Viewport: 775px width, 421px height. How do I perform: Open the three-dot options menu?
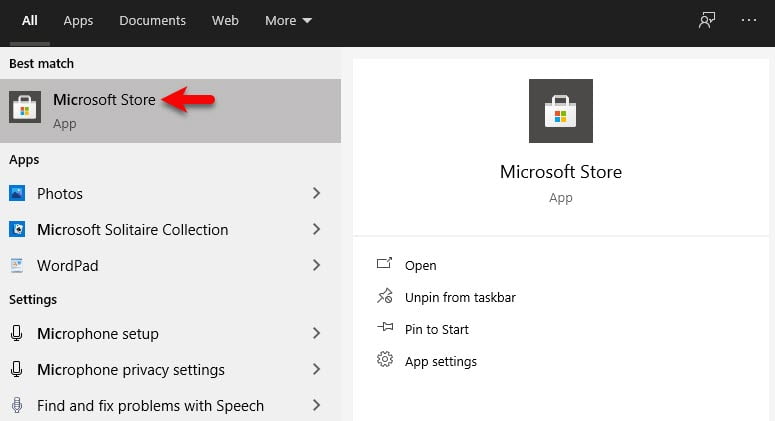click(749, 20)
